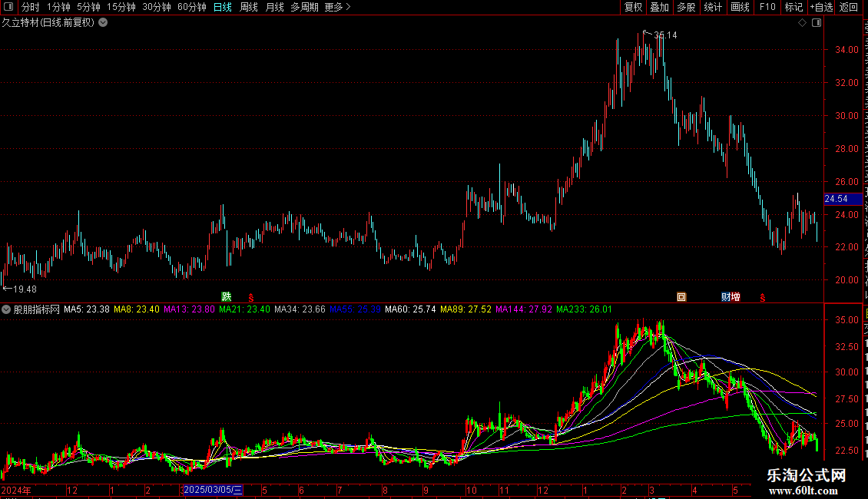Click the 复权 adjustment button
This screenshot has width=868, height=499.
(633, 7)
